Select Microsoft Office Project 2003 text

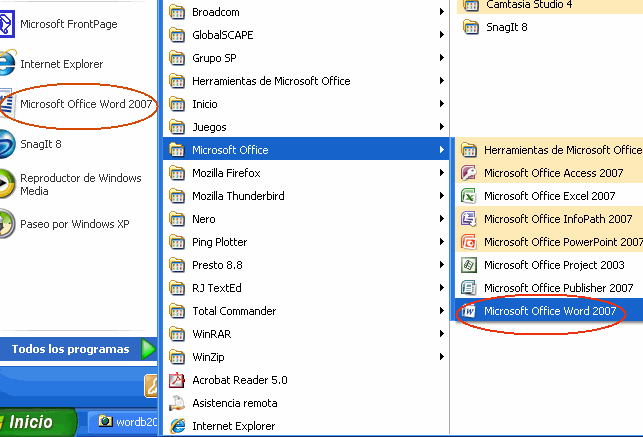tap(554, 265)
